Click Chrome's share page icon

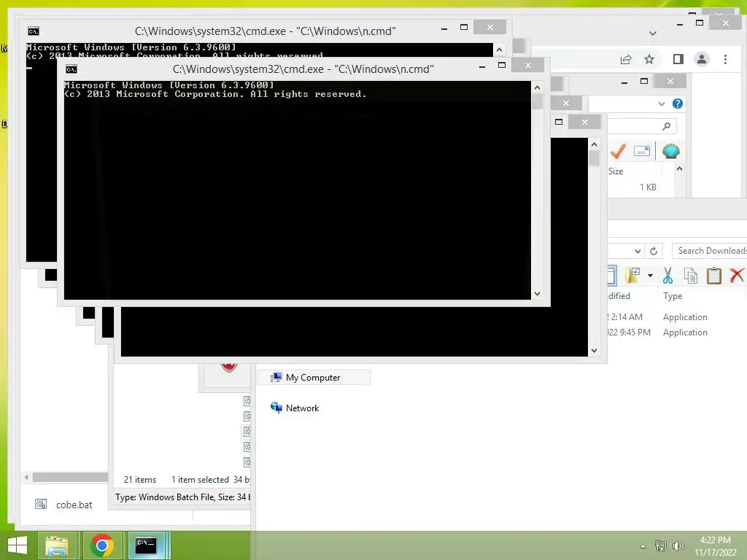[626, 59]
